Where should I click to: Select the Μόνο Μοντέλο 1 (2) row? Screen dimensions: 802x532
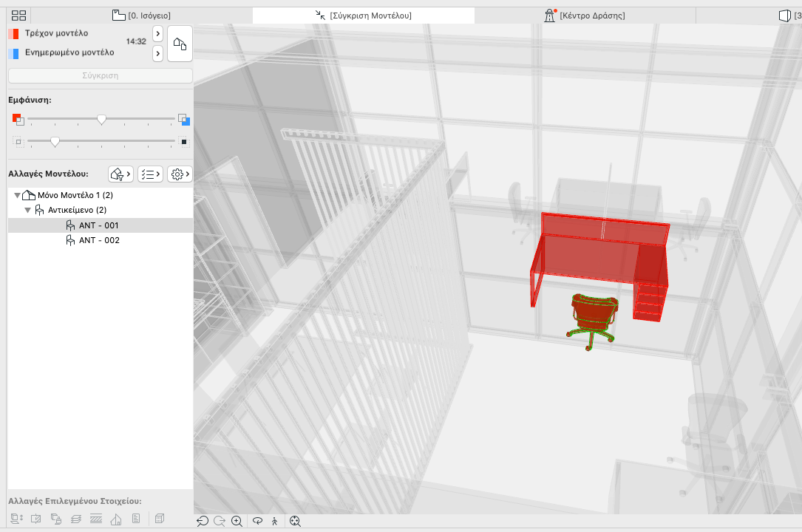click(101, 195)
